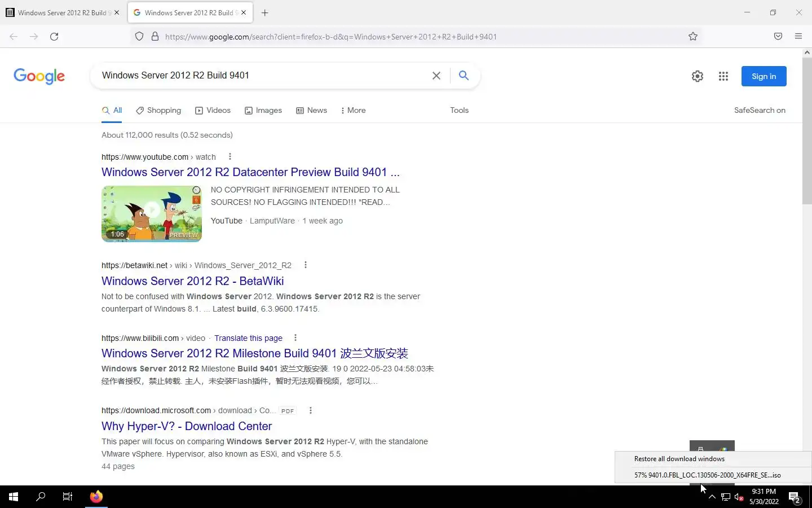
Task: Open the Datacenter Preview Build 9401 result
Action: [x=250, y=172]
